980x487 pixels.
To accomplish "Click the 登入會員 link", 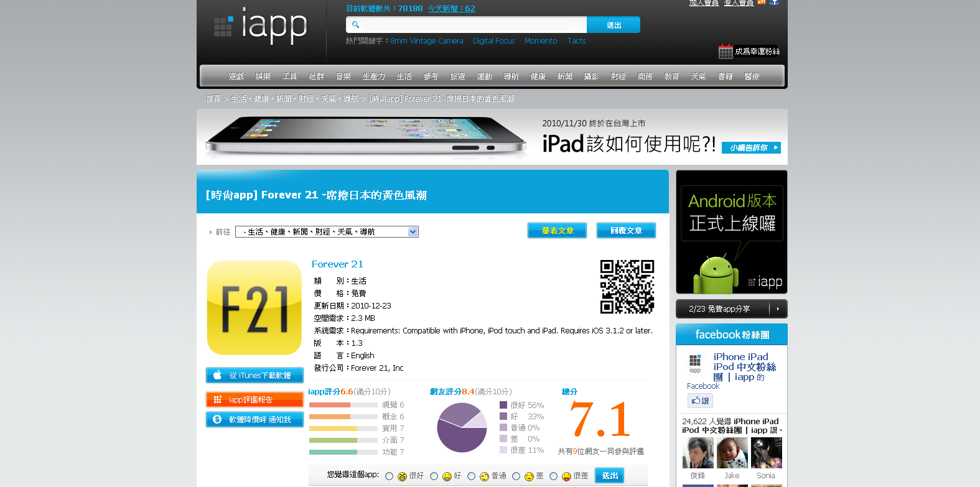I will (739, 2).
